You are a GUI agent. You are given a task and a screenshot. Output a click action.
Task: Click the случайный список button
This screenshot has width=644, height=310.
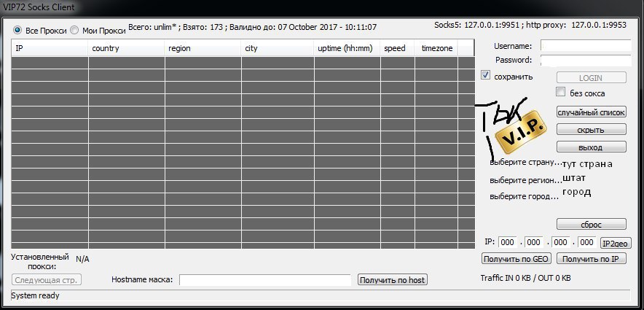pos(591,112)
